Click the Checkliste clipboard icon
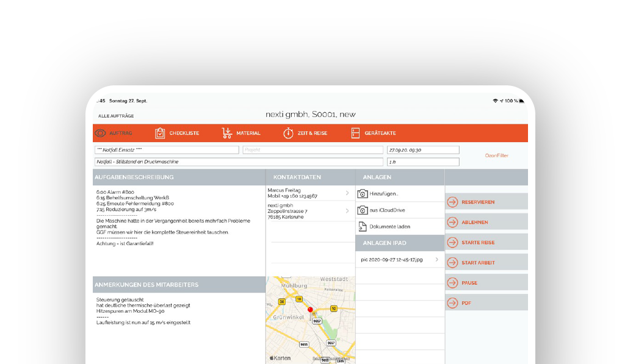The height and width of the screenshot is (364, 633). [x=160, y=133]
